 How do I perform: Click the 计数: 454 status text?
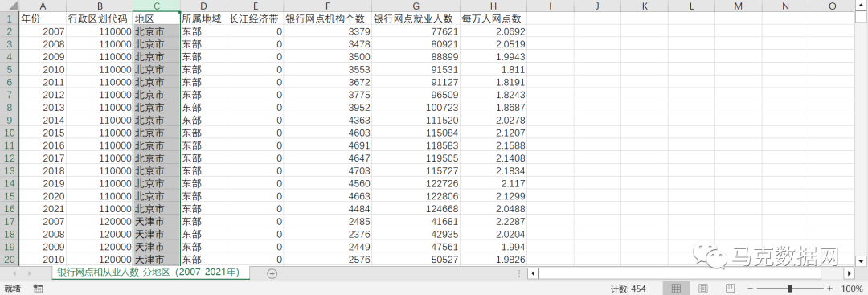click(x=628, y=289)
